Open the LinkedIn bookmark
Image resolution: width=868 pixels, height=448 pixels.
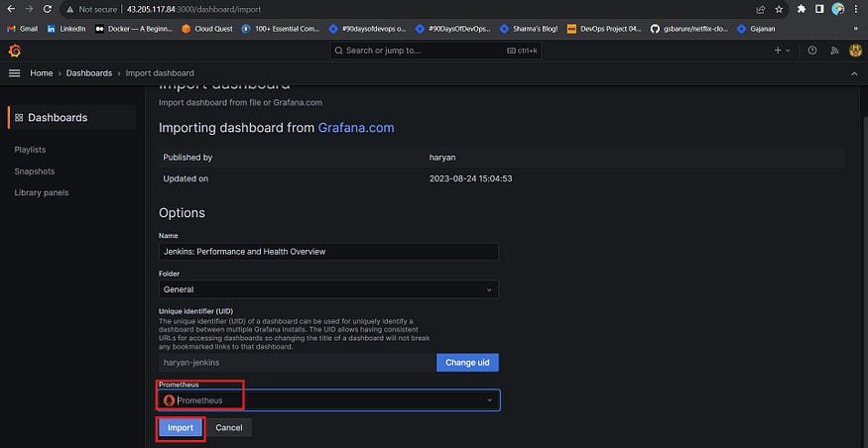coord(66,29)
